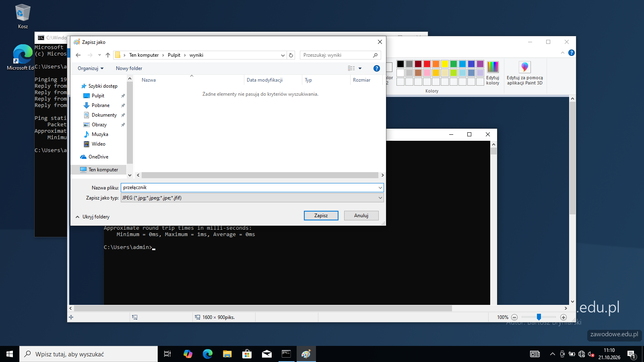Click zoom out minus icon in Paint status bar

pos(514,317)
